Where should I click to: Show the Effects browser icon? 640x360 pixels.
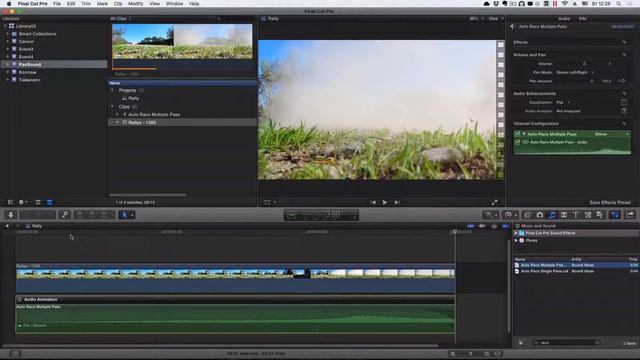pyautogui.click(x=527, y=215)
